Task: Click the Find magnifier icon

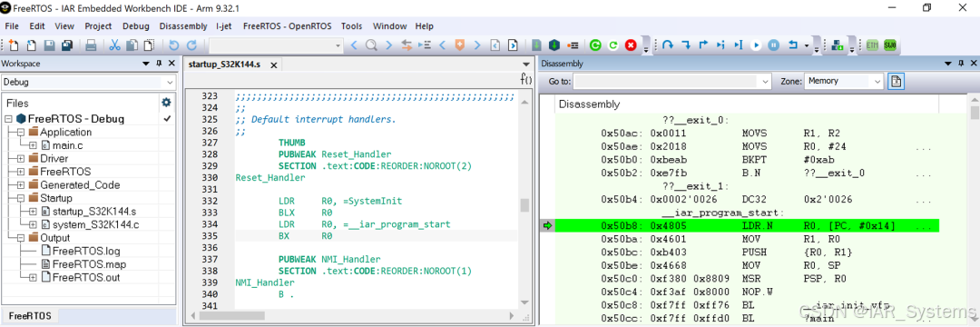Action: [371, 45]
